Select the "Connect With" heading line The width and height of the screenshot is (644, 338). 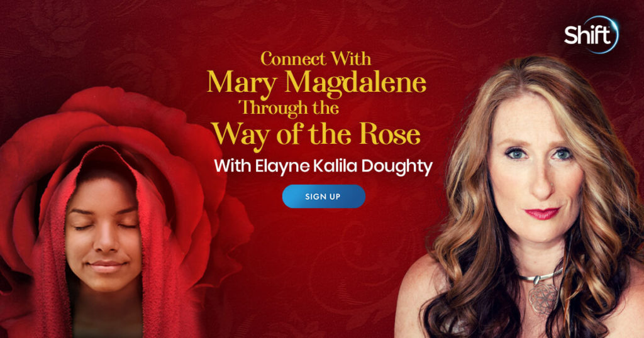pyautogui.click(x=316, y=58)
